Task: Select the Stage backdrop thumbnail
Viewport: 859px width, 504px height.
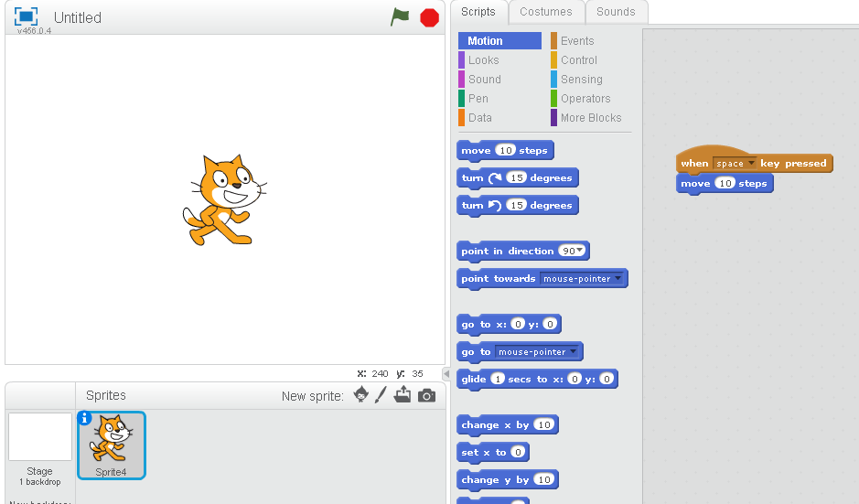Action: [40, 436]
